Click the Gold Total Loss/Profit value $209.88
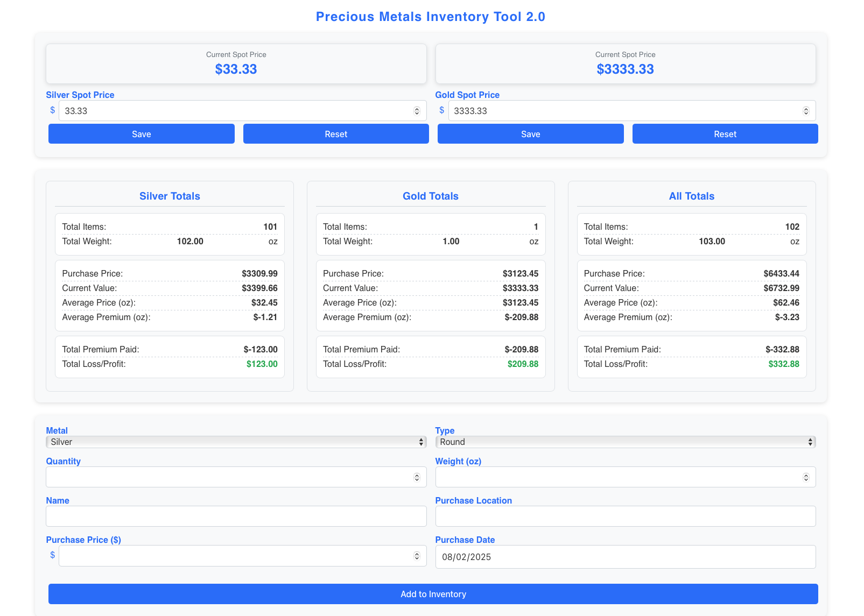864x616 pixels. coord(523,364)
